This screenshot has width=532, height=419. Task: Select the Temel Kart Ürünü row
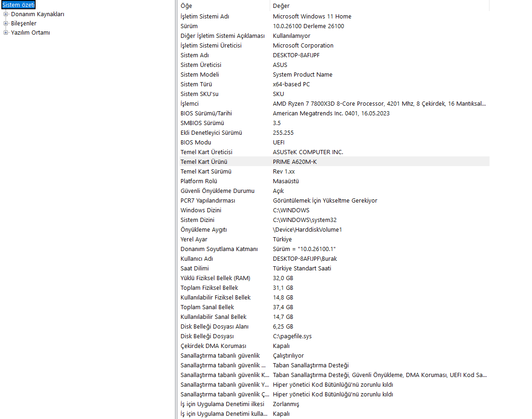[334, 162]
